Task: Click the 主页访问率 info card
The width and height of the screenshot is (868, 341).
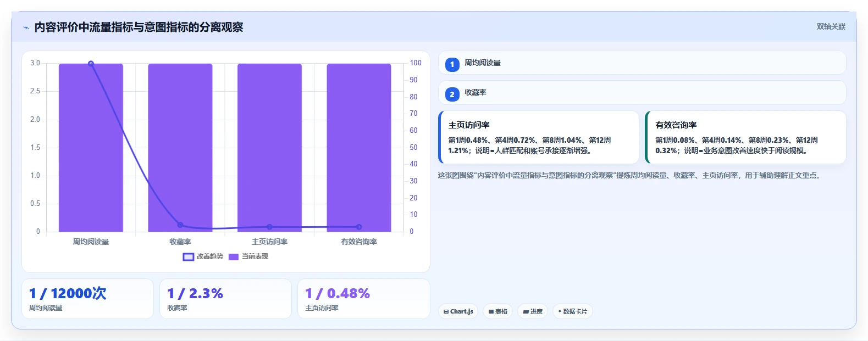Action: click(x=538, y=137)
